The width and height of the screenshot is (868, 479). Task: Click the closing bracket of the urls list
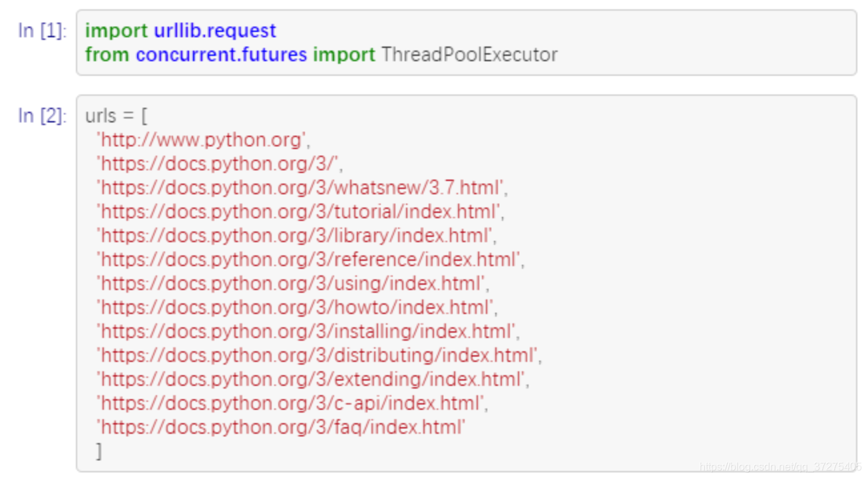tap(99, 451)
